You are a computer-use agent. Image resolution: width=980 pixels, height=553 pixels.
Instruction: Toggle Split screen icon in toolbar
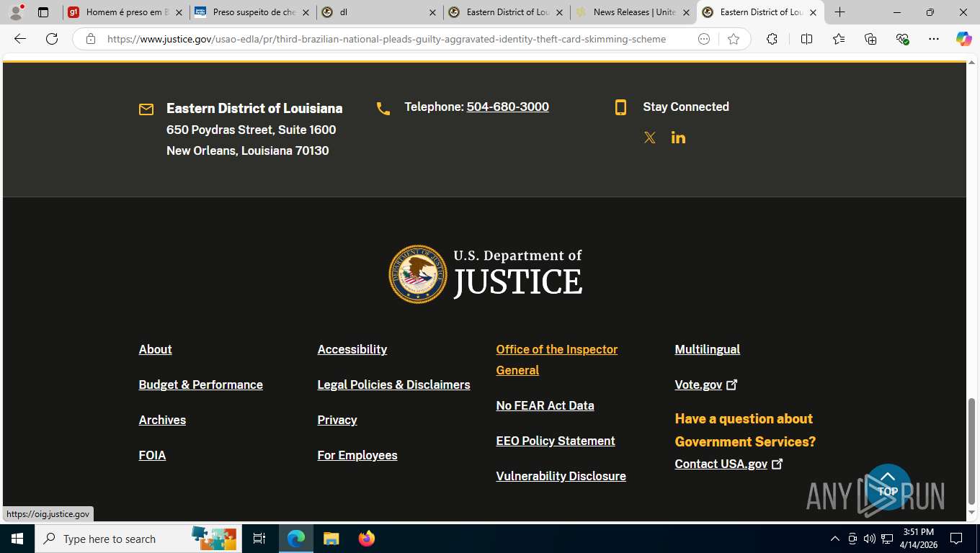point(806,39)
